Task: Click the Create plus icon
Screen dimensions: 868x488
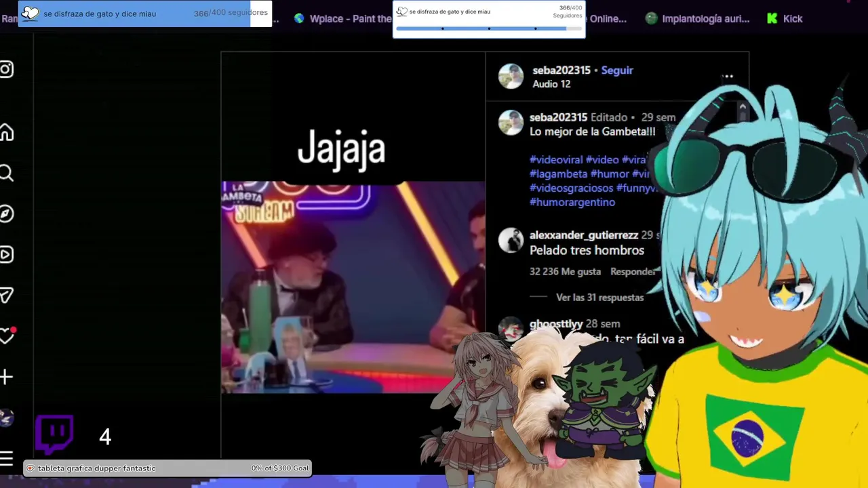Action: click(6, 377)
